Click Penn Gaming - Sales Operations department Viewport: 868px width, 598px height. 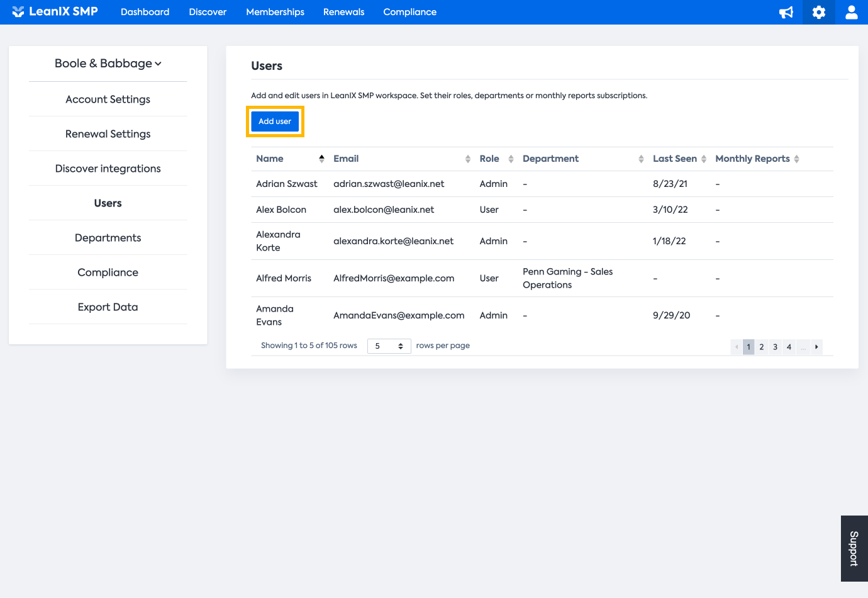tap(568, 278)
